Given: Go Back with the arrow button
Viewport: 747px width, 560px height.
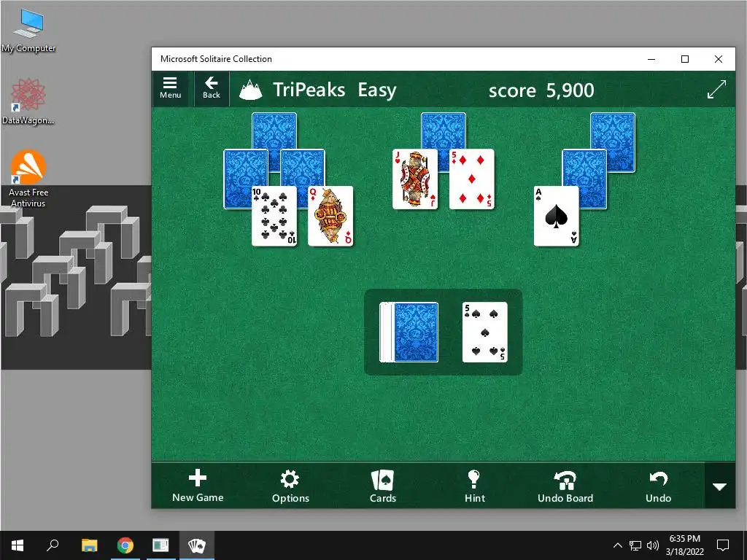Looking at the screenshot, I should coord(211,88).
